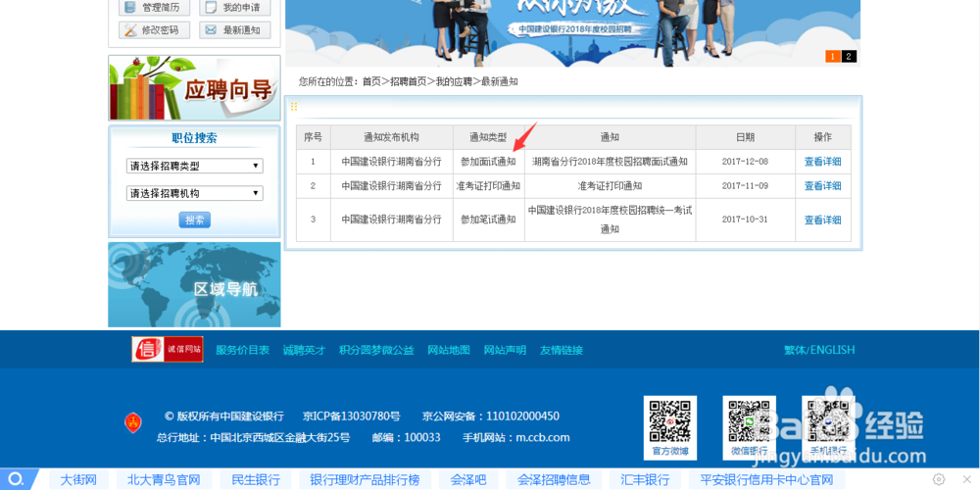Click the police badge icon in footer
This screenshot has width=980, height=490.
[132, 423]
